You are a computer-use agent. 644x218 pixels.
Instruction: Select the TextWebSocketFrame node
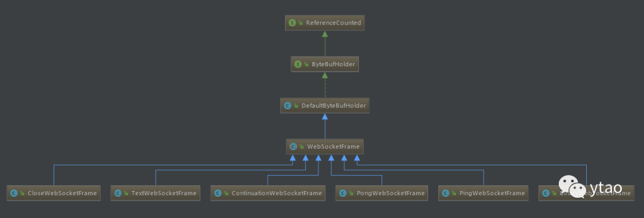(x=155, y=193)
